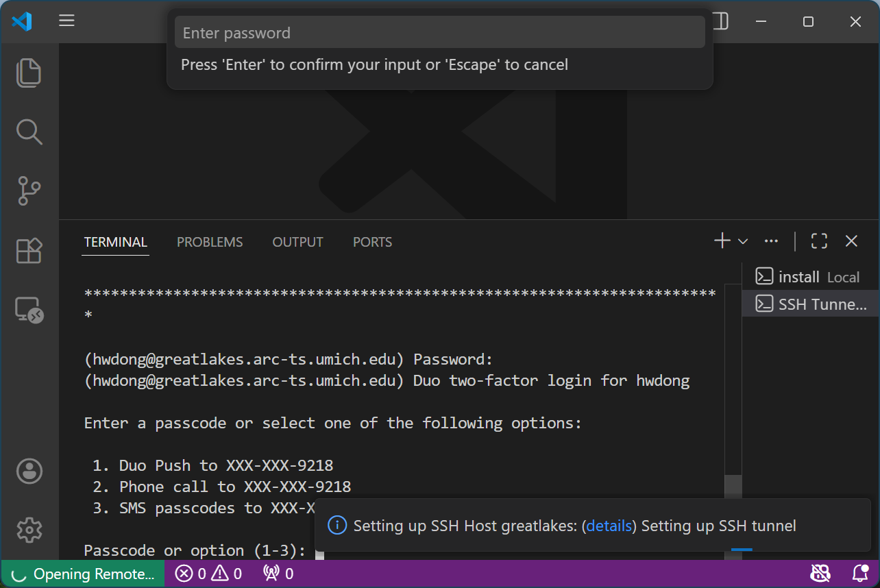Click the Enter password input field

pos(439,32)
